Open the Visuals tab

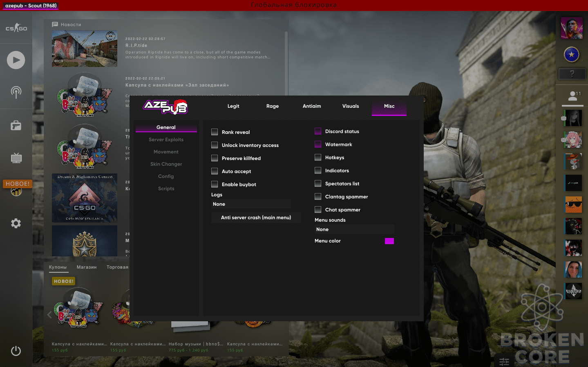pos(351,106)
